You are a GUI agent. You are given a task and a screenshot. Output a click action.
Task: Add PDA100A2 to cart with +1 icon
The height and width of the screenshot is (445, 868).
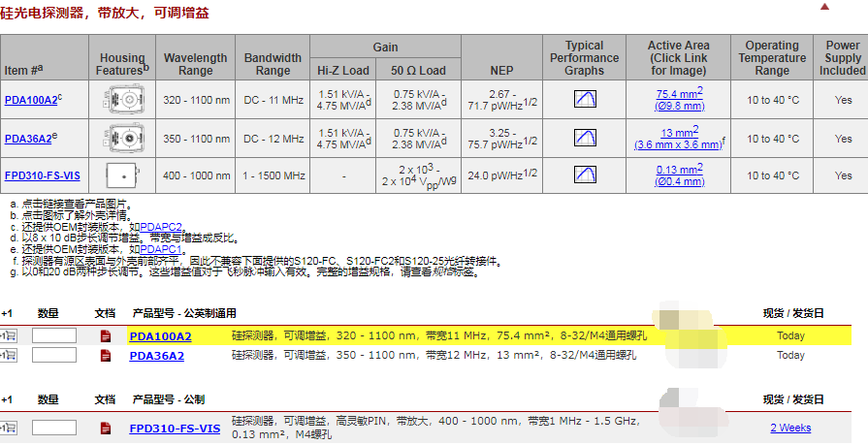[9, 336]
